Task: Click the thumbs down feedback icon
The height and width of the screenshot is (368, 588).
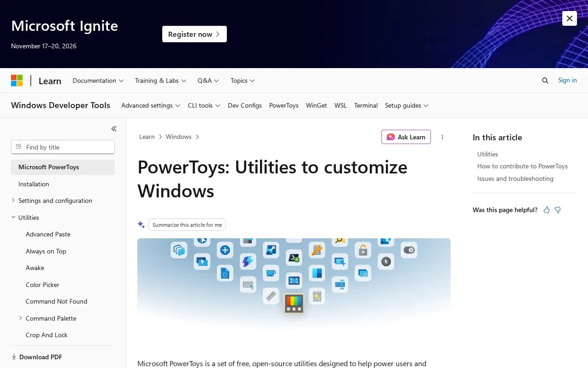Action: 558,210
